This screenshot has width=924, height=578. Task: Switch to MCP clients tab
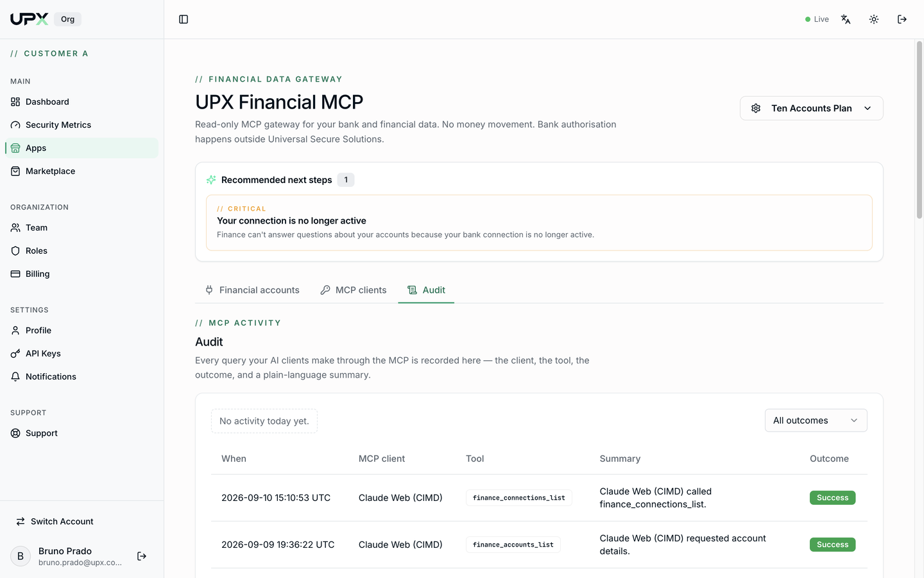(x=354, y=290)
